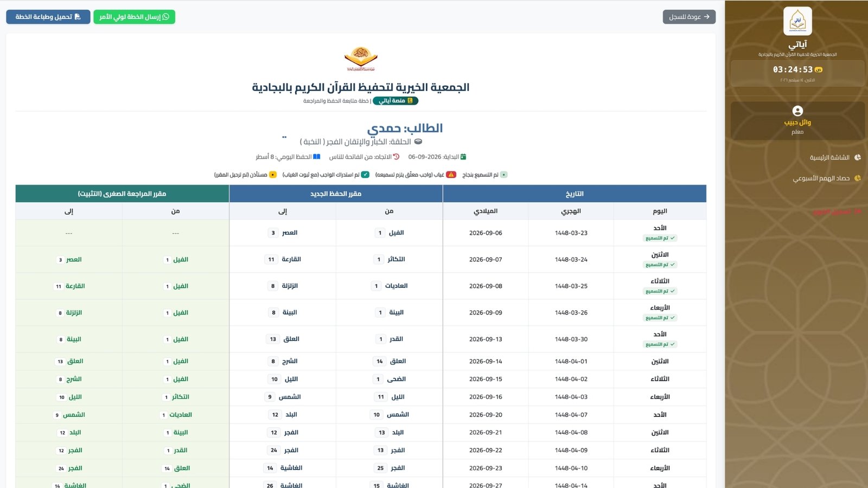This screenshot has width=868, height=488.
Task: Click the date cell 2026-09-07
Action: coord(486,260)
